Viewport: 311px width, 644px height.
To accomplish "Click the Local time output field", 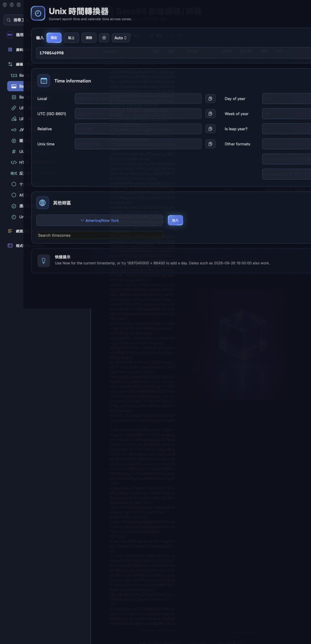I will (x=138, y=98).
